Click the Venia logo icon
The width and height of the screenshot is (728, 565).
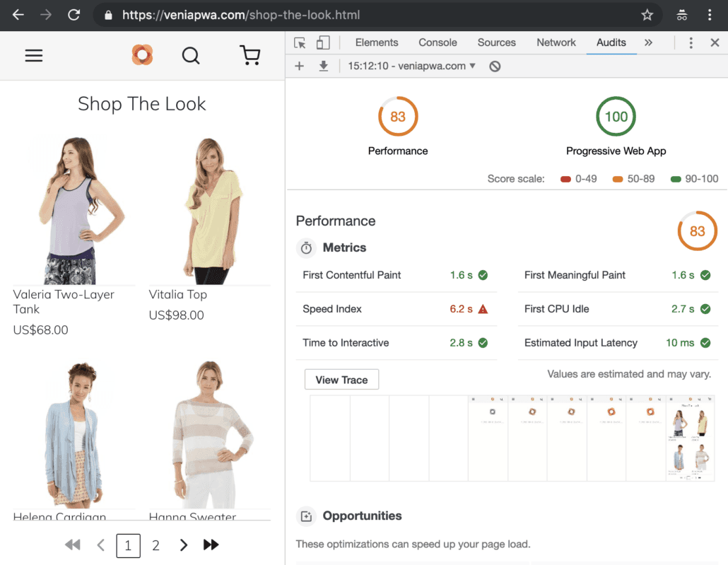142,54
